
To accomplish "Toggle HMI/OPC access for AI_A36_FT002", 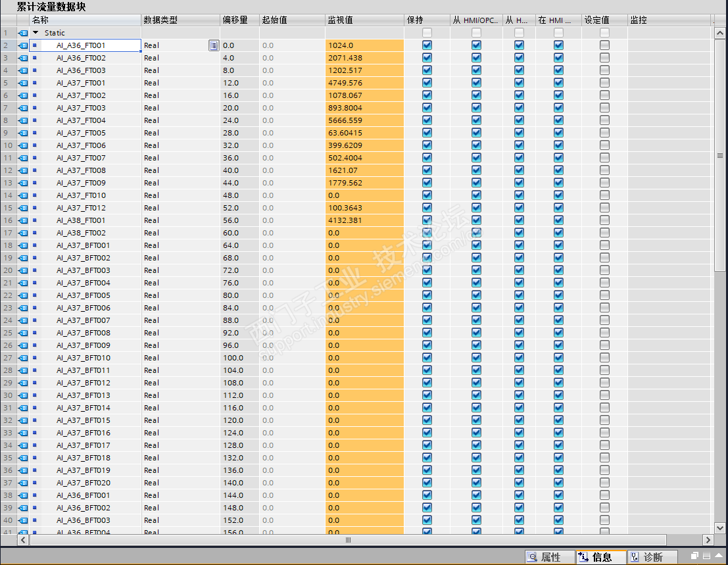I will coord(476,58).
